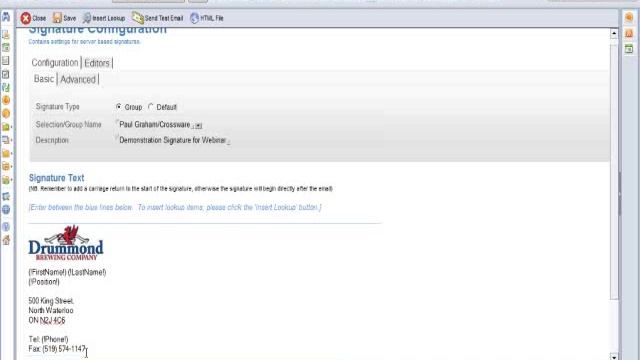The height and width of the screenshot is (360, 640).
Task: Click the Insert Lookup toolbar button
Action: (104, 18)
